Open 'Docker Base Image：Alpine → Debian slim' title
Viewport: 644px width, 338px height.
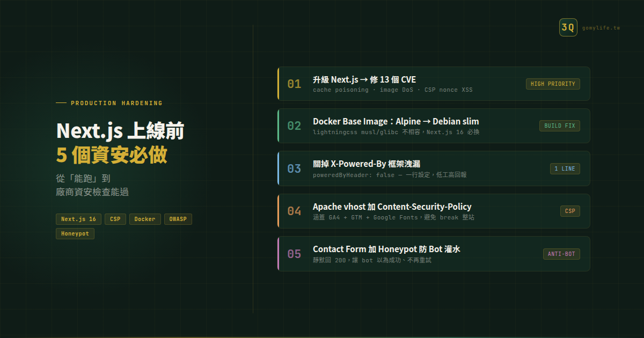(396, 122)
